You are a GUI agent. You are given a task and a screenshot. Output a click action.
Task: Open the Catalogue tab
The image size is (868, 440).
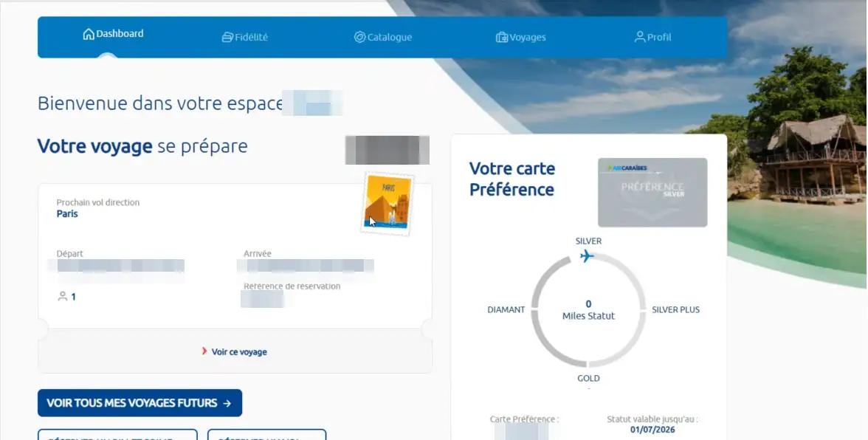[x=383, y=37]
